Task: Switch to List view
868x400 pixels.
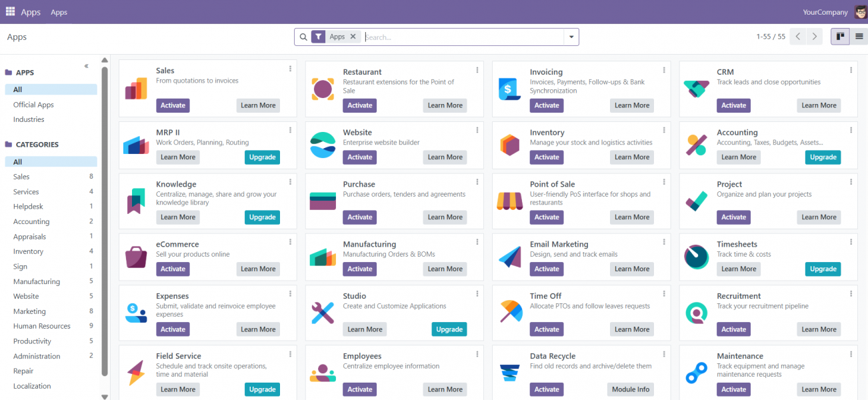Action: pyautogui.click(x=859, y=37)
